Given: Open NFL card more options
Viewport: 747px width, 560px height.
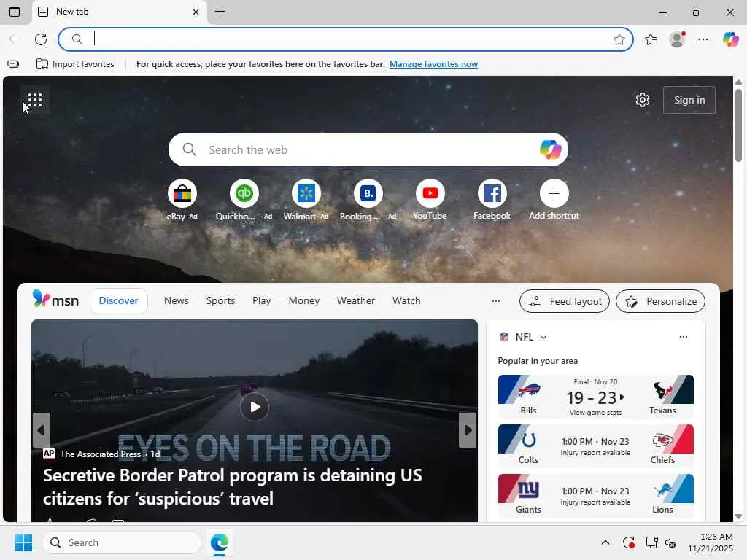Looking at the screenshot, I should 683,337.
